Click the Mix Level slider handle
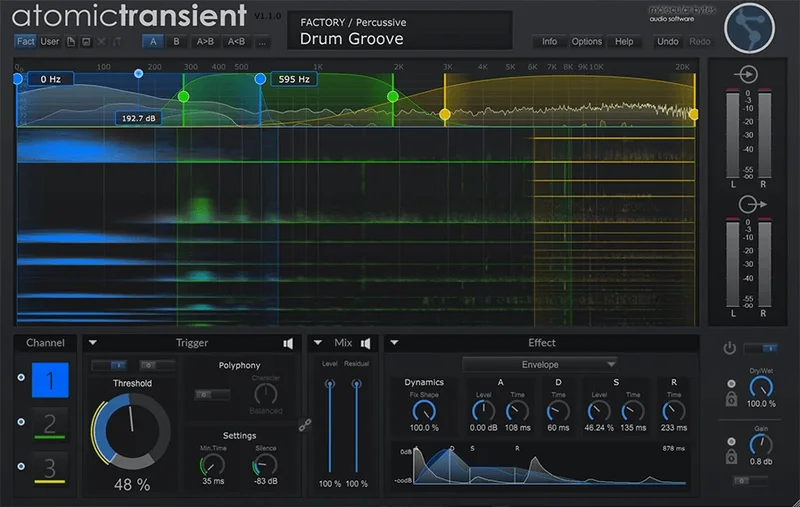 click(330, 384)
